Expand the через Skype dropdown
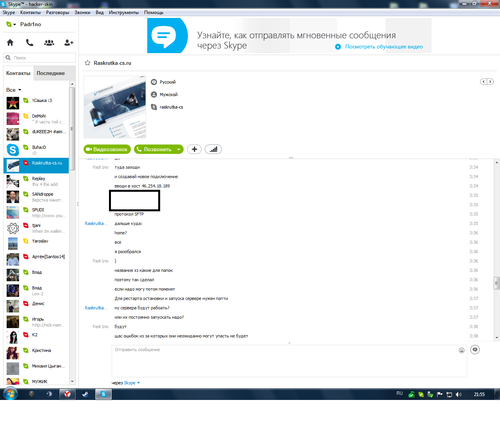This screenshot has height=448, width=500. 138,383
